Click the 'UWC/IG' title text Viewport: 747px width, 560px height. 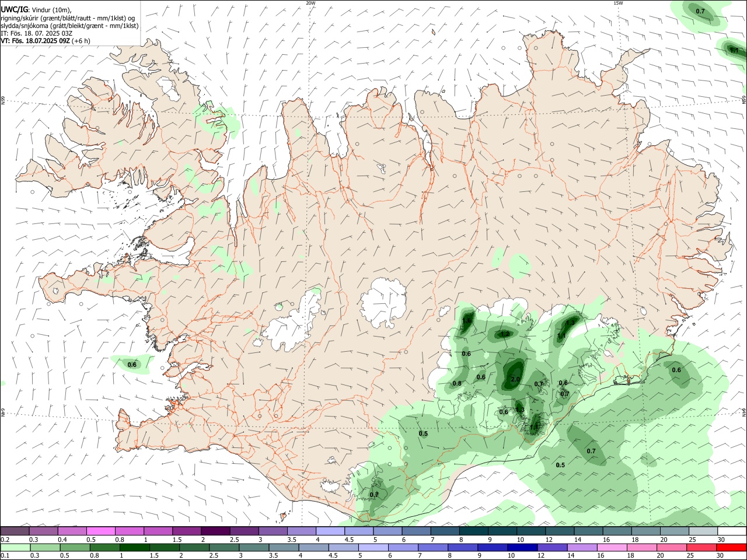(15, 9)
